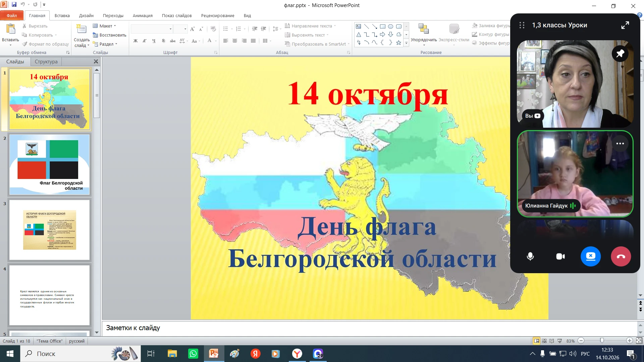644x362 pixels.
Task: End the call with red hang-up button
Action: tap(621, 256)
